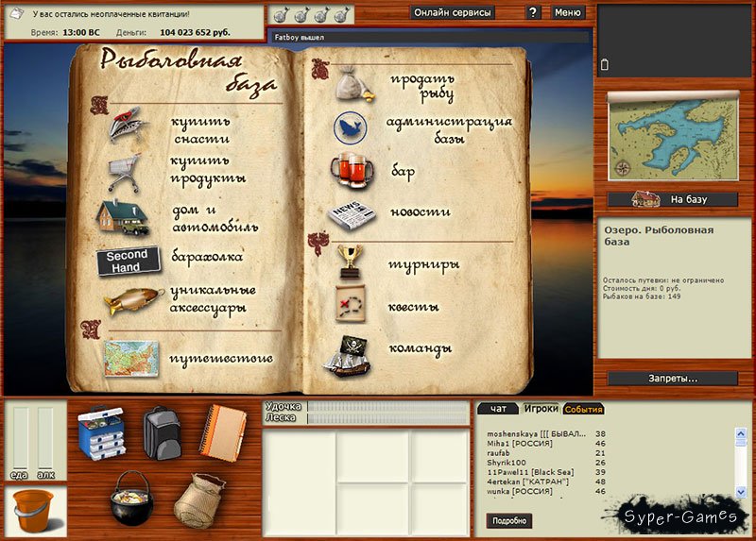Open the burlap bait sack
Screen dimensions: 756x541
pos(199,500)
